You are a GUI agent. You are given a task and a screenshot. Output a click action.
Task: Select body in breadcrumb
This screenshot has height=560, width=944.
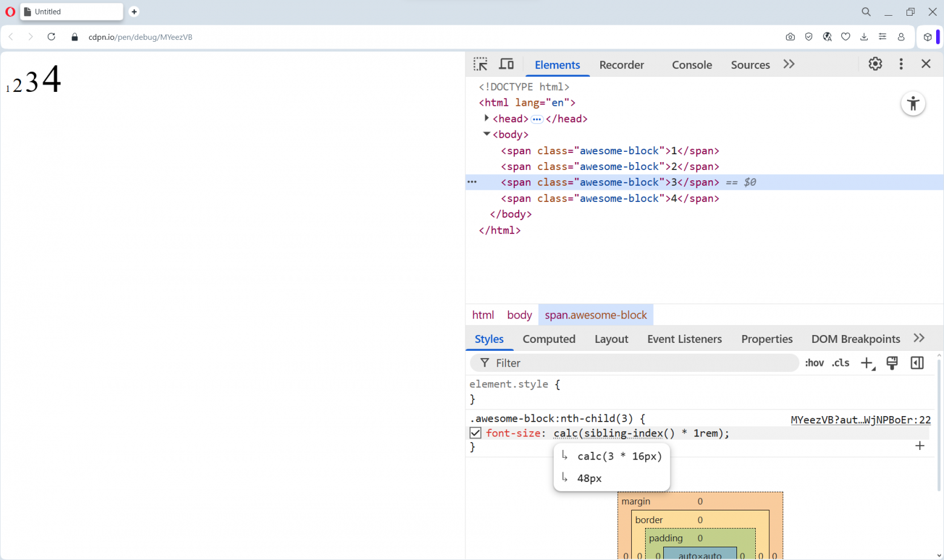519,315
